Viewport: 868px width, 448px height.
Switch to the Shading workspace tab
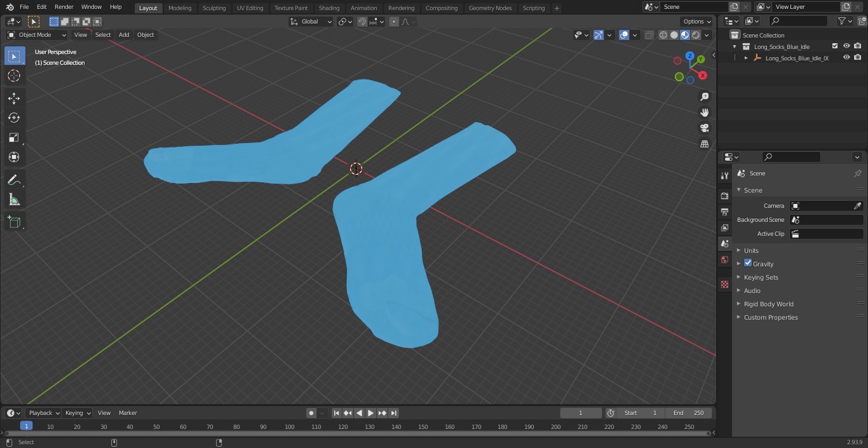[329, 8]
